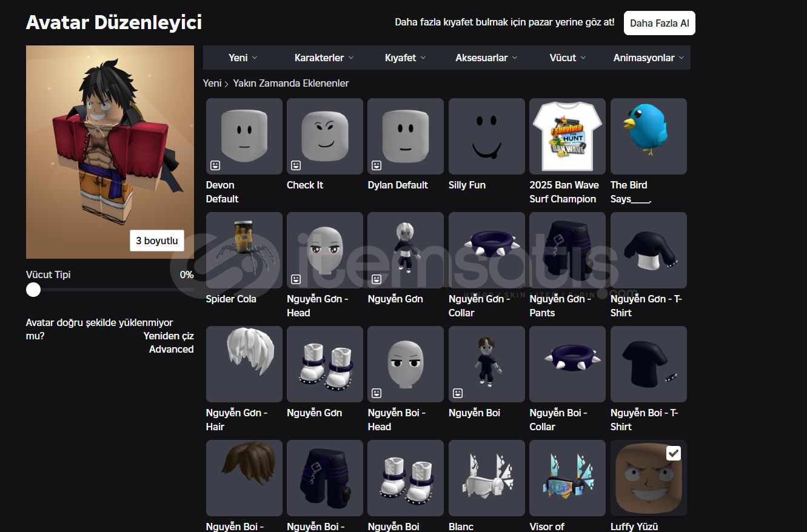Equip the brown Nguyễn Boi hair
Viewport: 807px width, 532px height.
tap(244, 478)
